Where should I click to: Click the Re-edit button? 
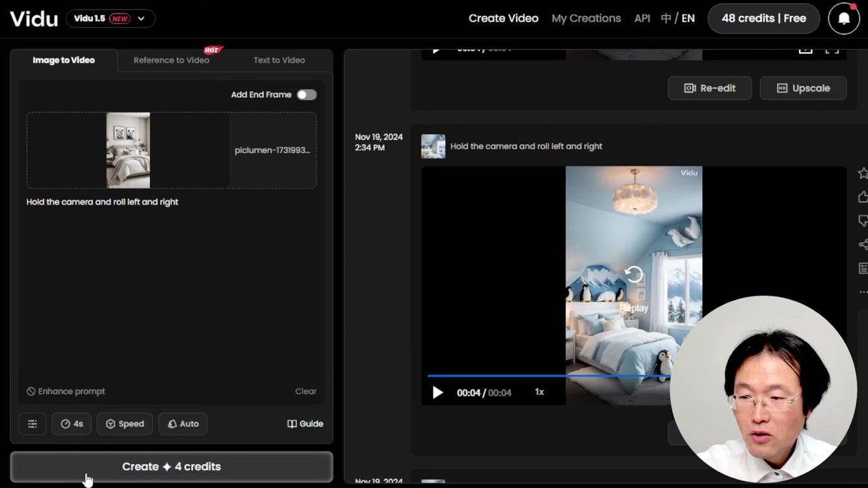pos(710,88)
